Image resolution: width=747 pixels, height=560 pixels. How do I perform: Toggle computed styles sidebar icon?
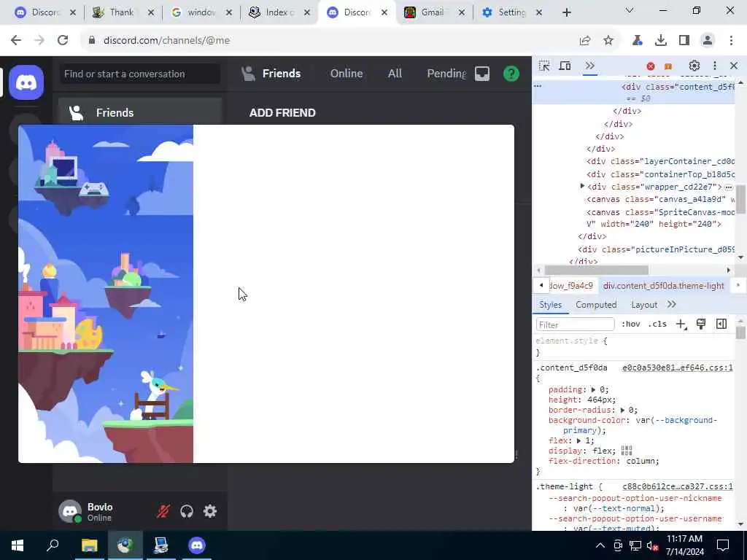(x=721, y=324)
